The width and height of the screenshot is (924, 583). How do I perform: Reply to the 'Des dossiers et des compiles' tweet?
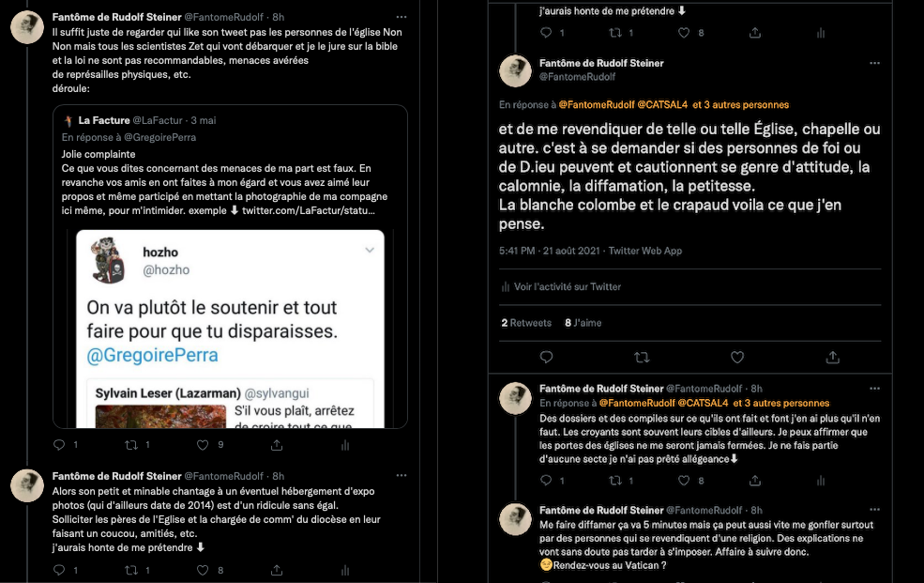547,481
